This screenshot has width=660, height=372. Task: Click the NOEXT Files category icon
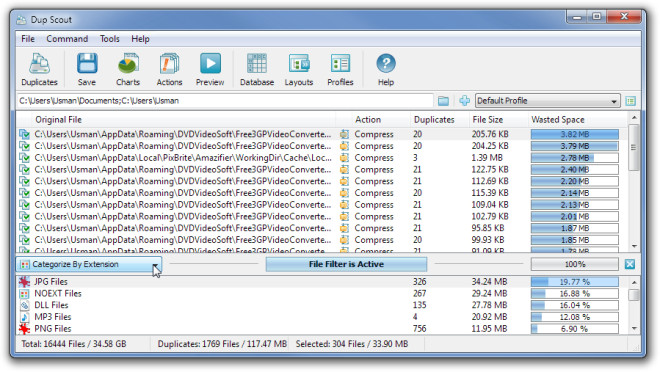[x=24, y=293]
